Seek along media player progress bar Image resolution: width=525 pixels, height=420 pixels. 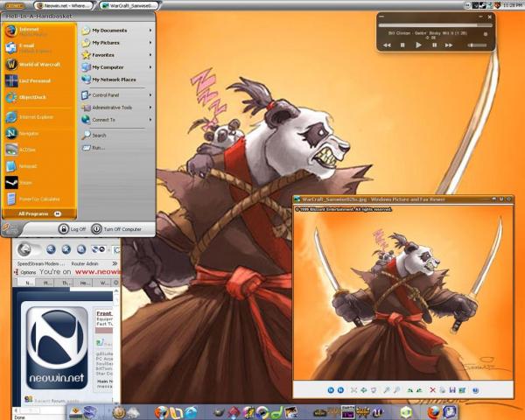pyautogui.click(x=435, y=25)
